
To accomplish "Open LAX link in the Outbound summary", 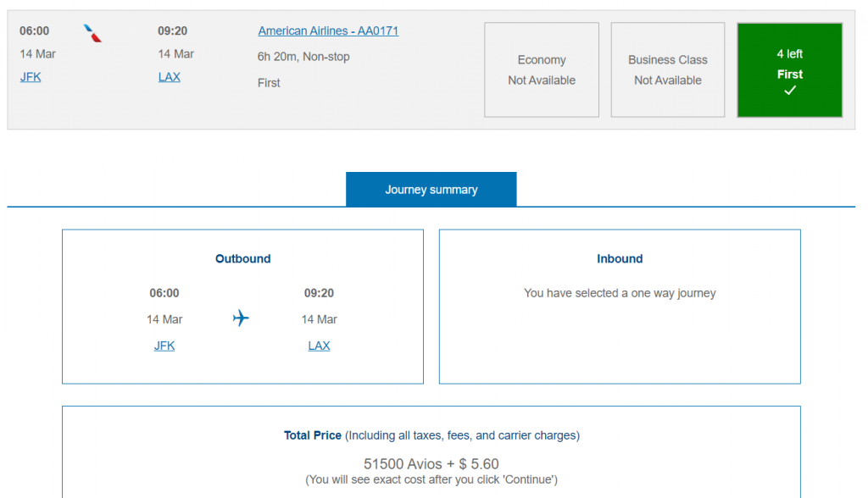I will tap(319, 346).
